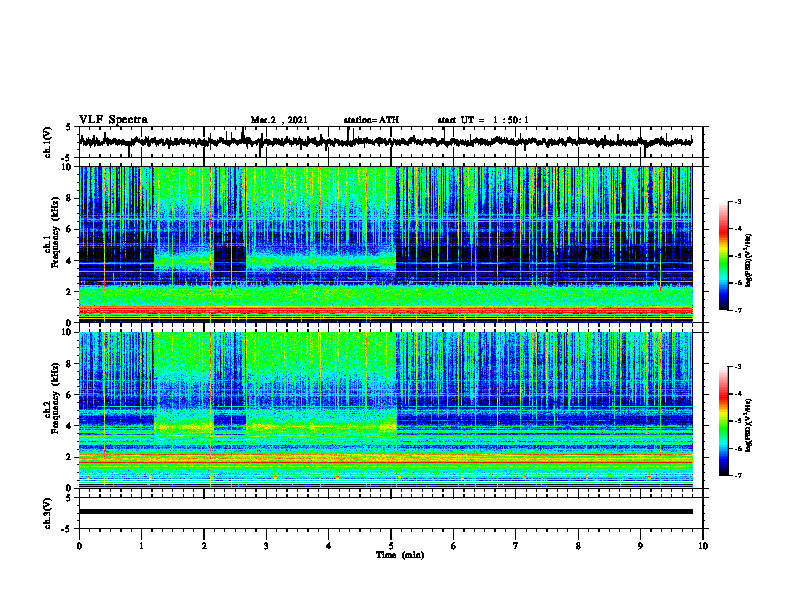
Task: Click the black ch.3 voltage bar
Action: tap(386, 512)
